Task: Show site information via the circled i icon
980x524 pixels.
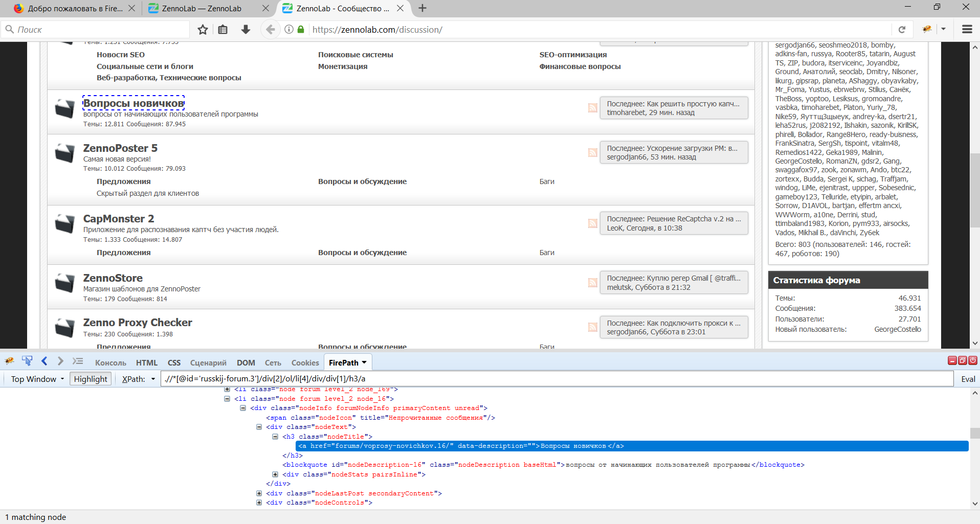Action: point(289,30)
